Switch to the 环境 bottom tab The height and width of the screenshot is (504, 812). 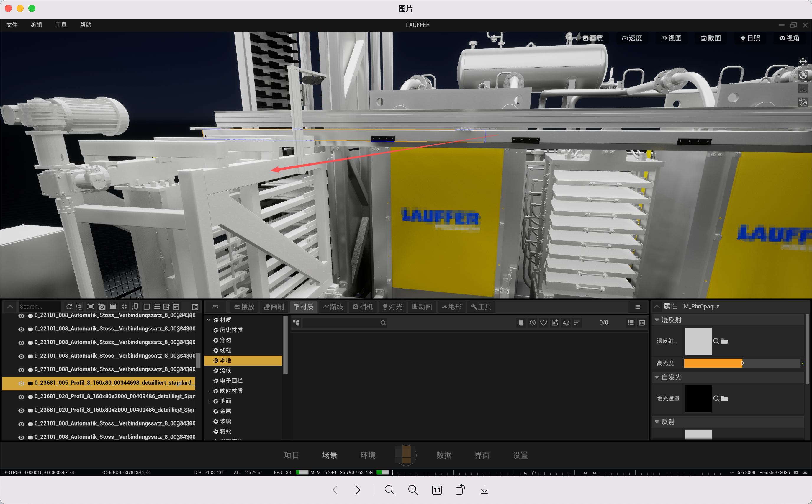368,455
